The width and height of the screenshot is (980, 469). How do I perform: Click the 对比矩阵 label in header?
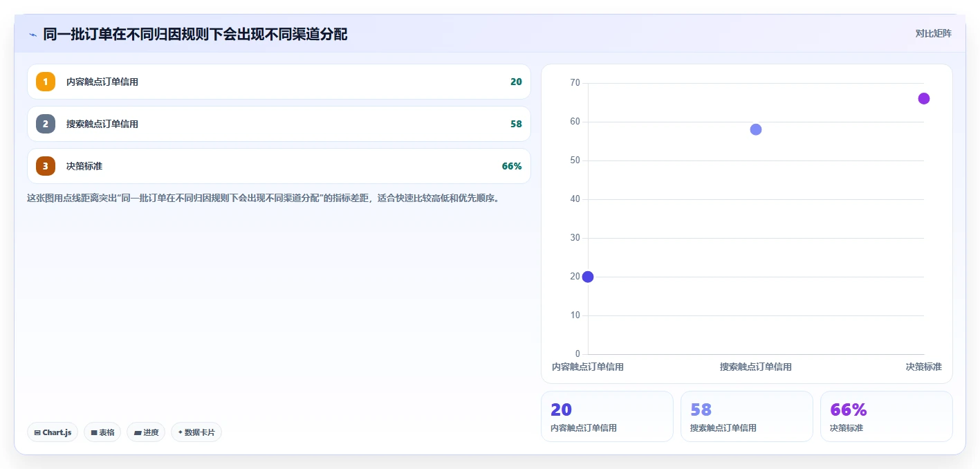934,33
